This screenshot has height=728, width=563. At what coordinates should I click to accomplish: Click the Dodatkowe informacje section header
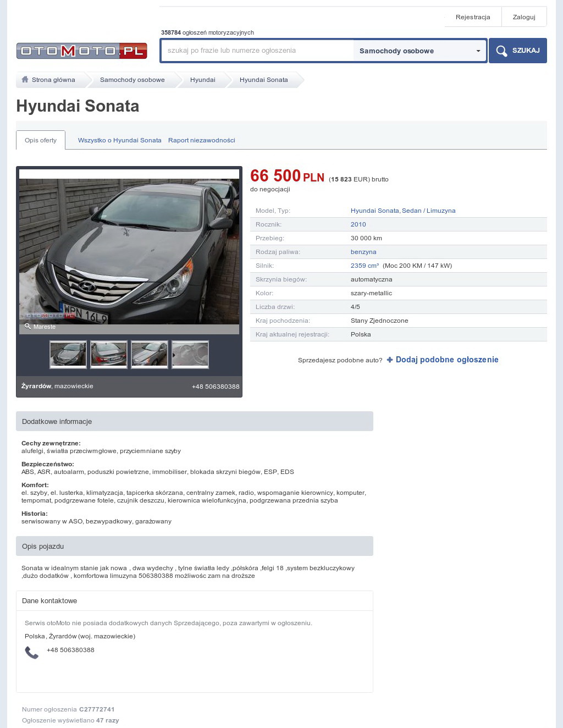pos(195,421)
